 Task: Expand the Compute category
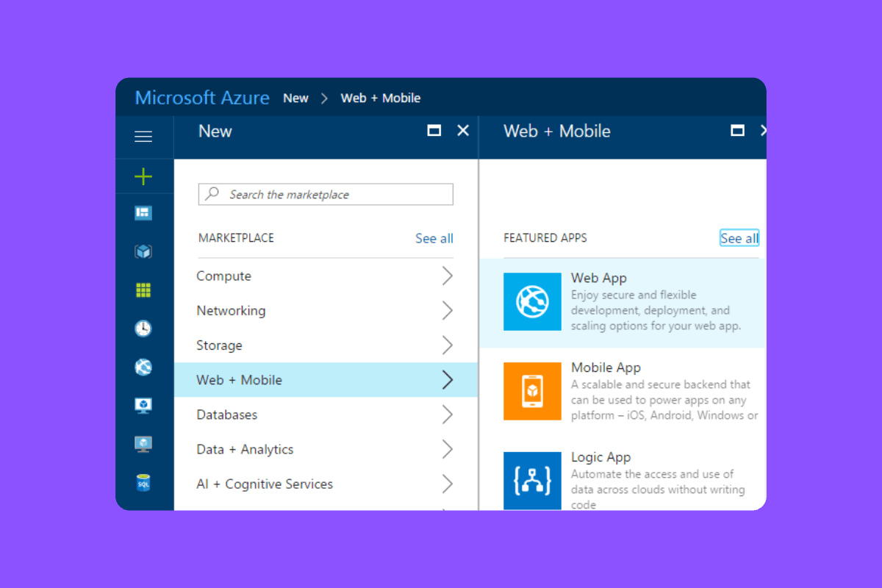223,276
